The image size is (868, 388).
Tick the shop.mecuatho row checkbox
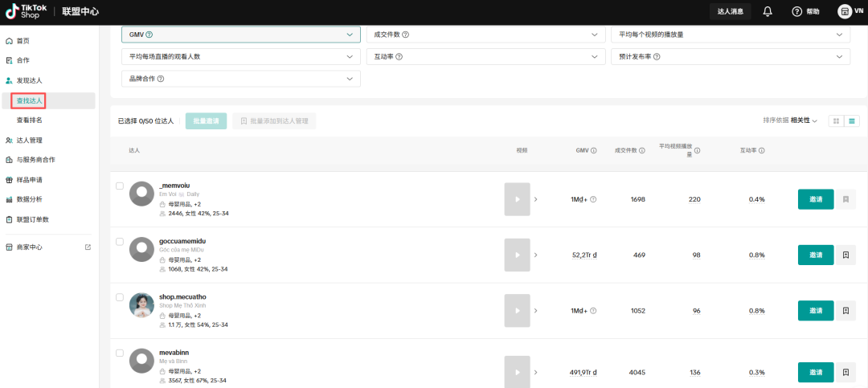point(120,297)
